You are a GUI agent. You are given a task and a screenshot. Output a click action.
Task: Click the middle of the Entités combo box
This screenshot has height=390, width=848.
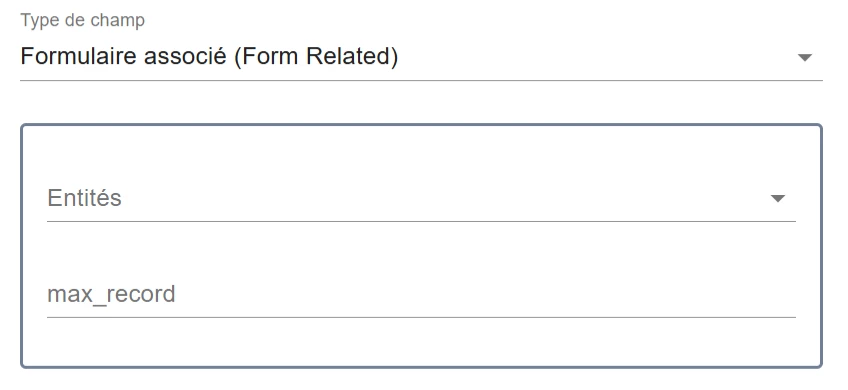pos(421,199)
